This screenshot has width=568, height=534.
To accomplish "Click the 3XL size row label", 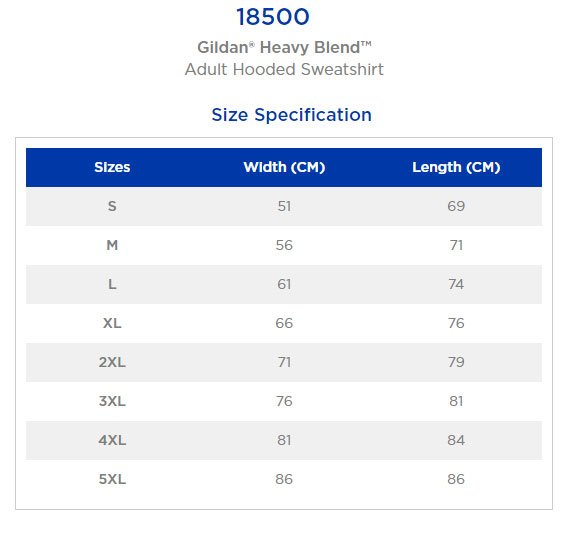I will coord(112,401).
